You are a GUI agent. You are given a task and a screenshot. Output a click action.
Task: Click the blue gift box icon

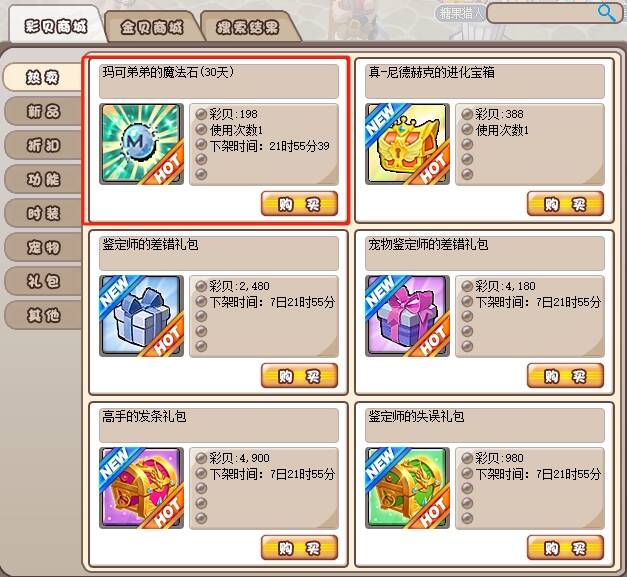click(x=142, y=316)
